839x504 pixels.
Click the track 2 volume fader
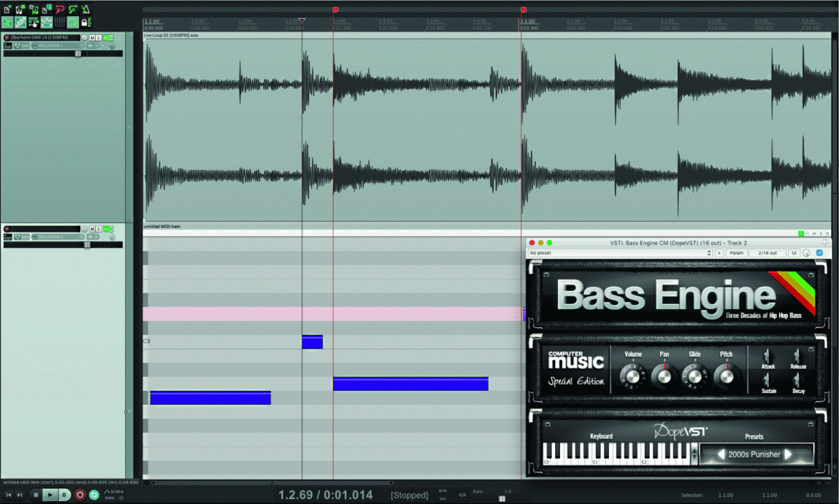[x=87, y=244]
